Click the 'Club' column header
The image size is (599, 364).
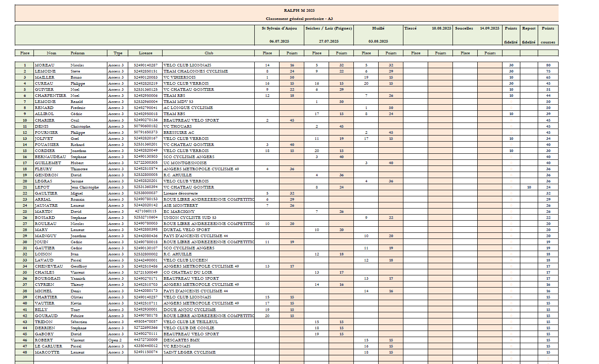pos(209,53)
